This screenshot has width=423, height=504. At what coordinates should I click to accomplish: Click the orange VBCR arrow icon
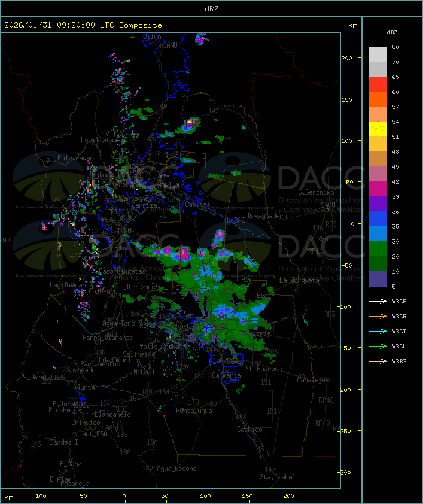pos(378,316)
